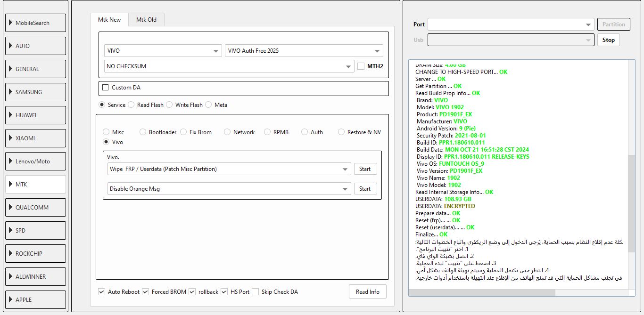Click the log panel horizontal scrollbar
The width and height of the screenshot is (644, 315).
(482, 293)
